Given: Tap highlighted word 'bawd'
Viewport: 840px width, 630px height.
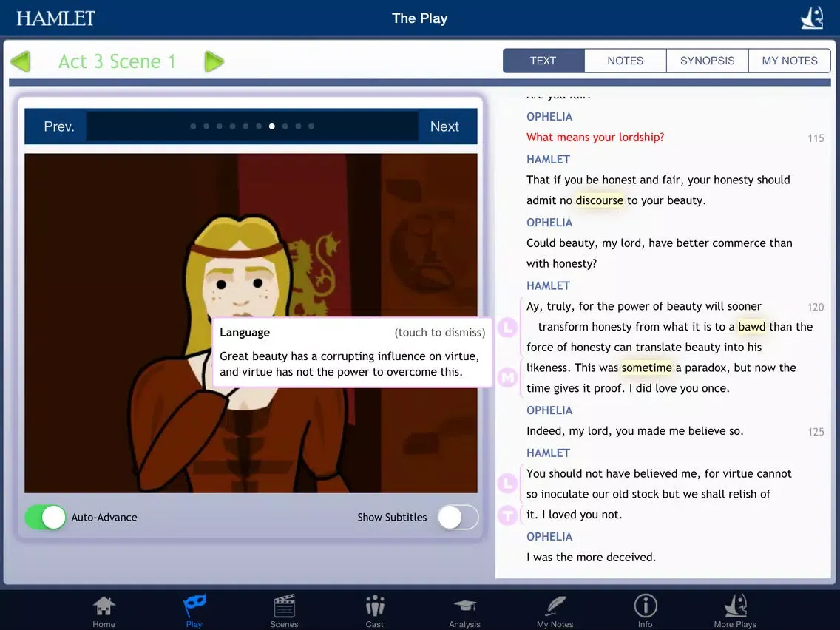Looking at the screenshot, I should [x=751, y=327].
